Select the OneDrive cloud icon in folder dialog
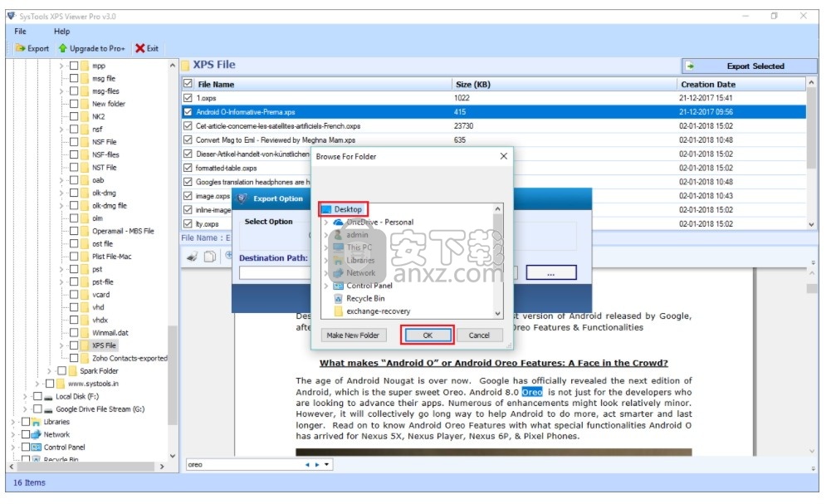Viewport: 836px width, 504px height. (338, 223)
